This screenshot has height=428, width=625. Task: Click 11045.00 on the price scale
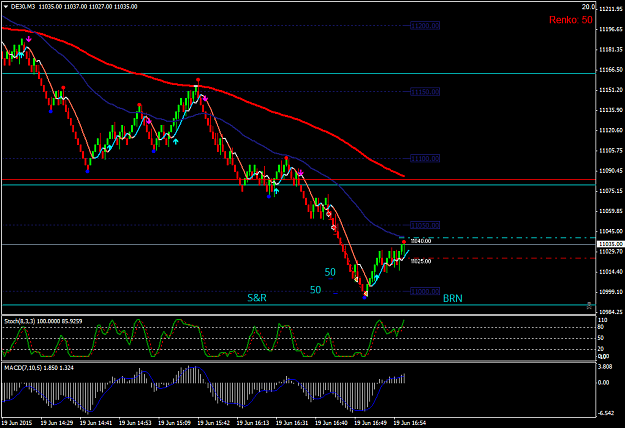[x=611, y=231]
